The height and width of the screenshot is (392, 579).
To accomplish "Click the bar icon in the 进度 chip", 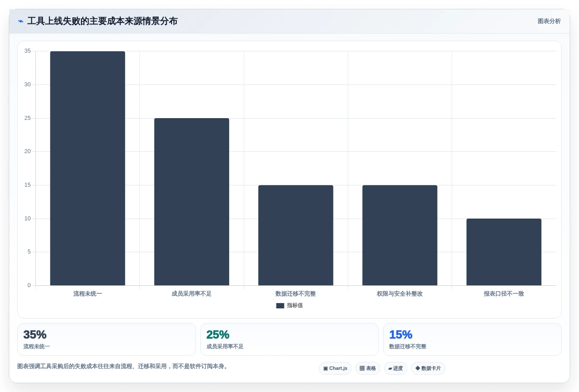I will (x=390, y=369).
